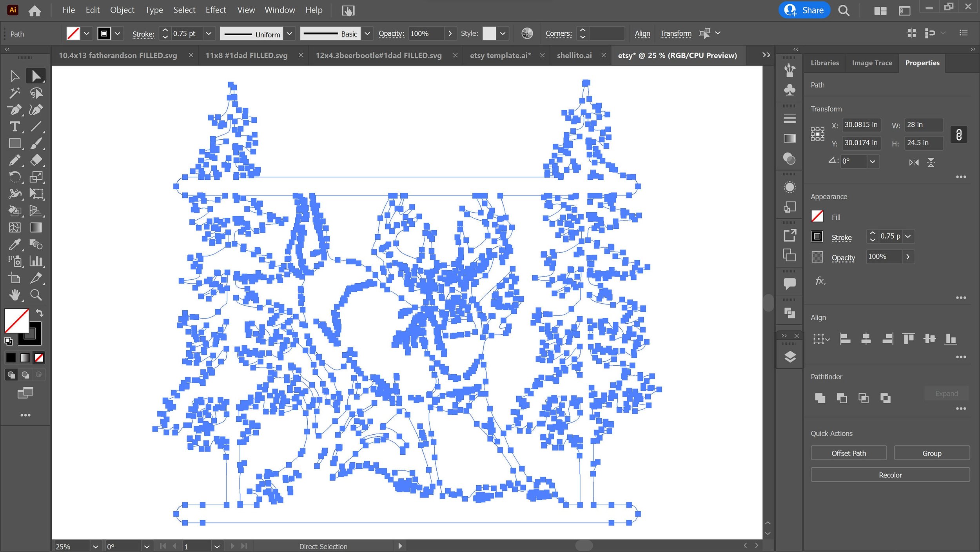980x552 pixels.
Task: Switch to the shellito.ai document tab
Action: point(574,55)
